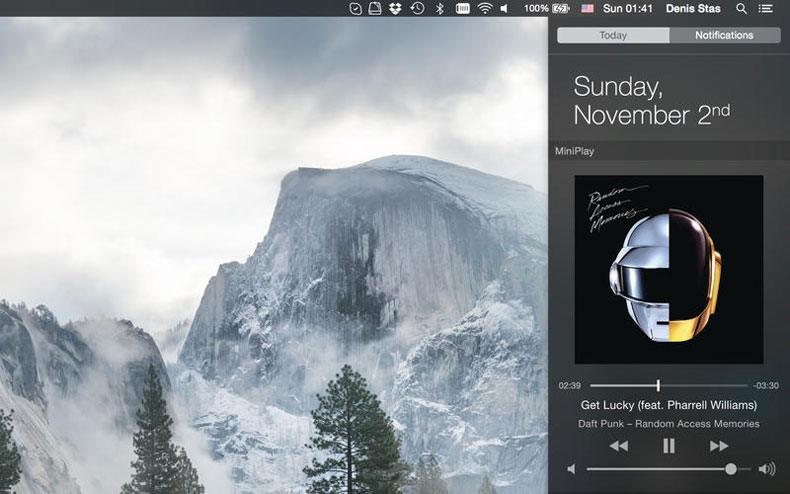Open the US flag input source menu

click(x=587, y=9)
